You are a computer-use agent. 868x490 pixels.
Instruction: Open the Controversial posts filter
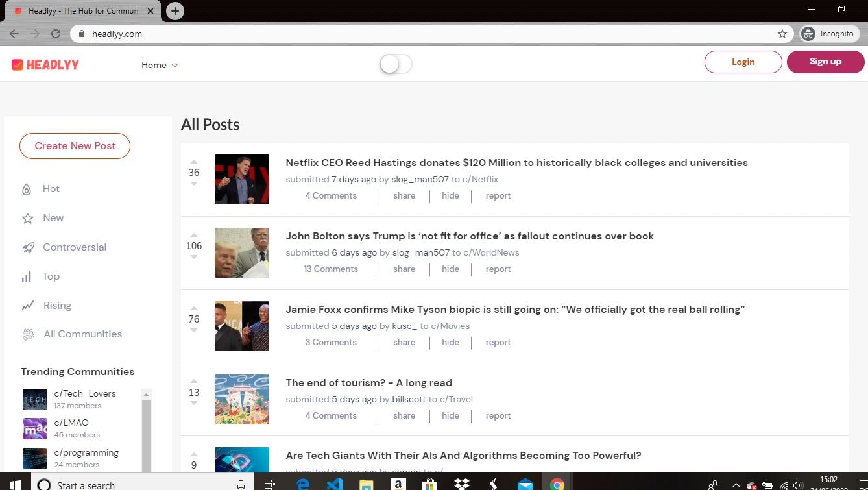75,247
